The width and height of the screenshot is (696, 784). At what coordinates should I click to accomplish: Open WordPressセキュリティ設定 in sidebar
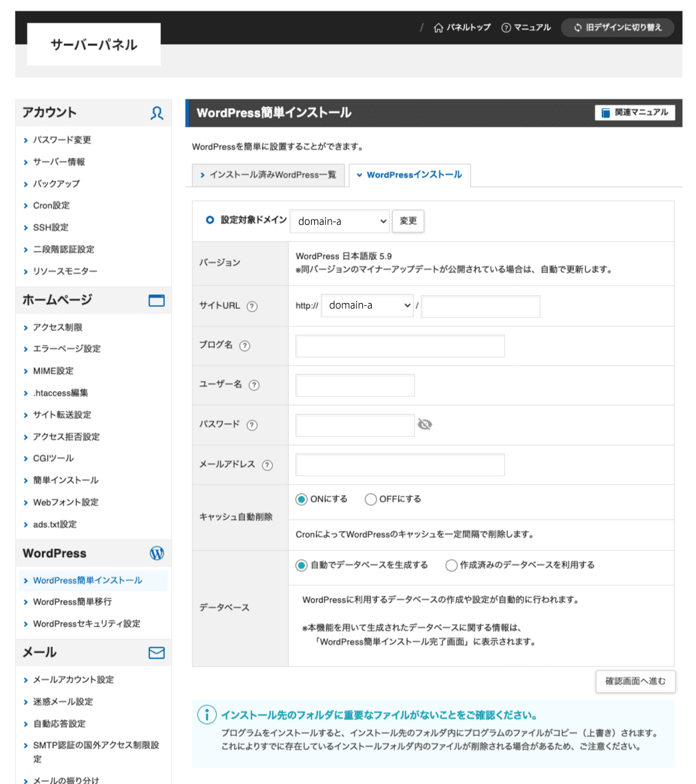87,624
